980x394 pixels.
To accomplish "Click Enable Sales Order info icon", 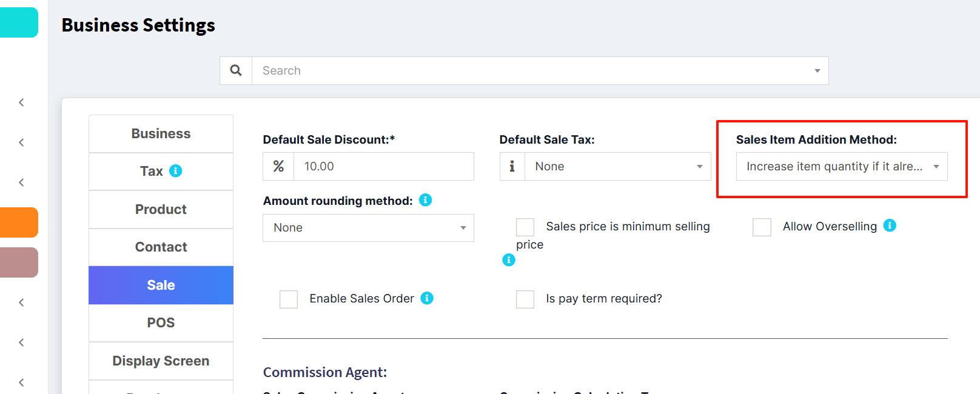I will click(x=427, y=298).
